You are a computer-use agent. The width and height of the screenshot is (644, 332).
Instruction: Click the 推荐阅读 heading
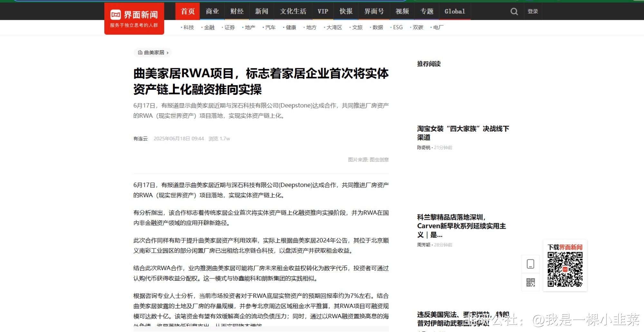[x=429, y=64]
